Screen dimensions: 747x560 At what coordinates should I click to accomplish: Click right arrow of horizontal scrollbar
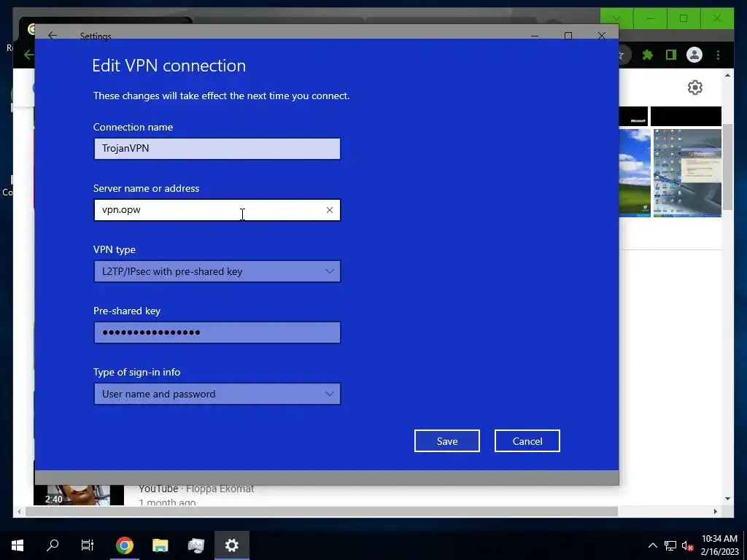pos(716,511)
